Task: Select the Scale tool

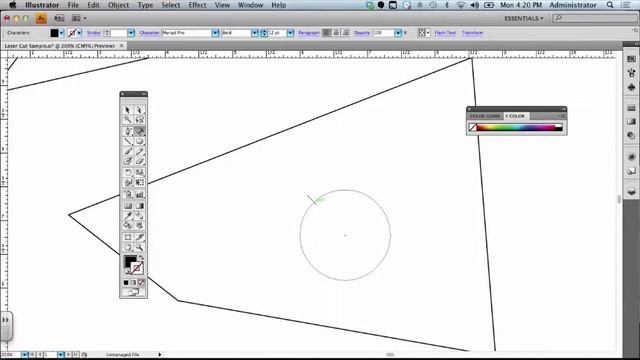Action: (140, 172)
